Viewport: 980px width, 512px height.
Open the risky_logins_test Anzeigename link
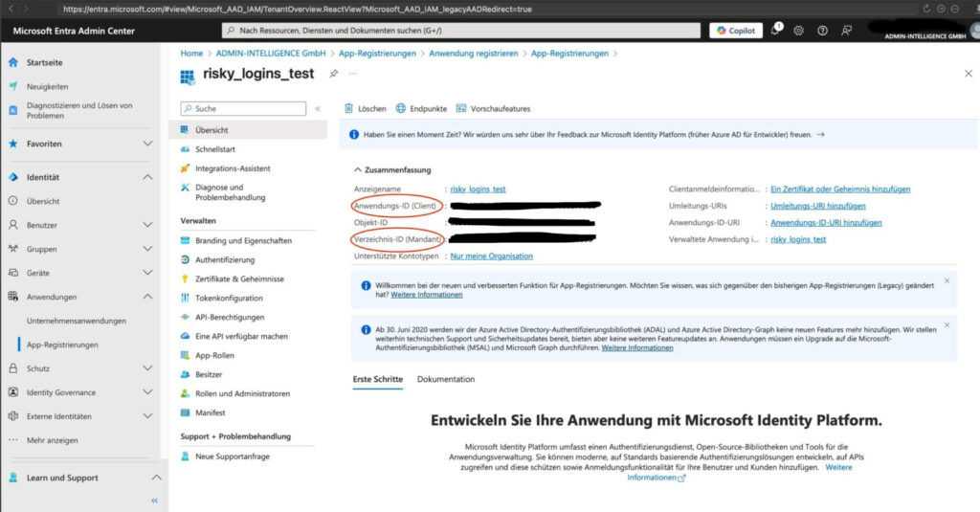coord(479,189)
